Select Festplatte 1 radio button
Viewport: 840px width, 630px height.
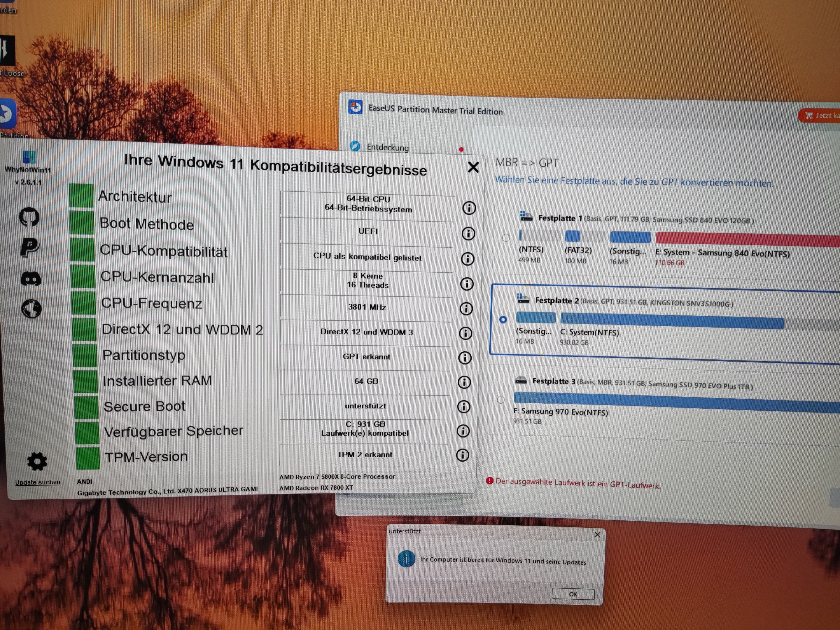point(506,238)
